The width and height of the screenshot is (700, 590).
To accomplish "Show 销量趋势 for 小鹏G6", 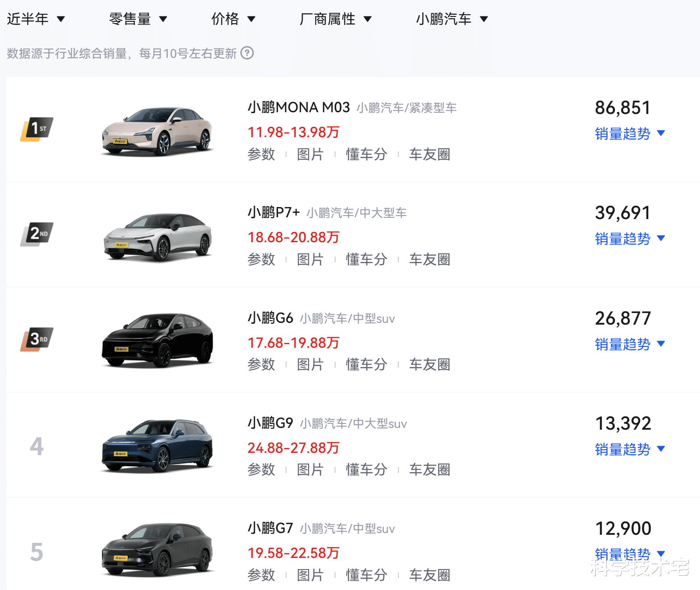I will 629,344.
